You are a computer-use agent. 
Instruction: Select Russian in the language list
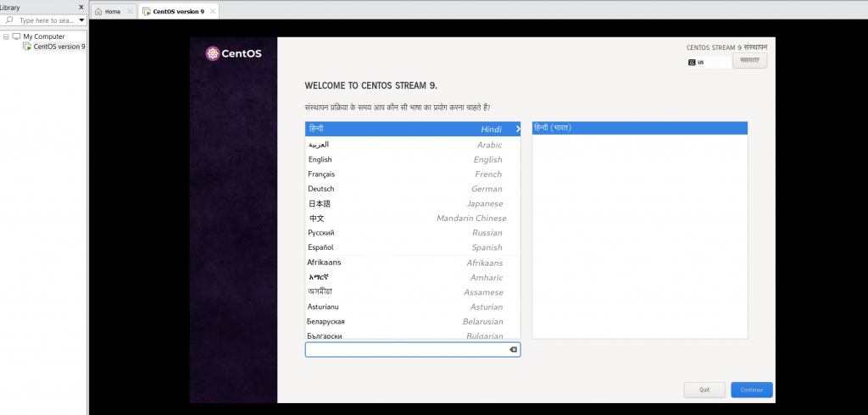pos(413,232)
